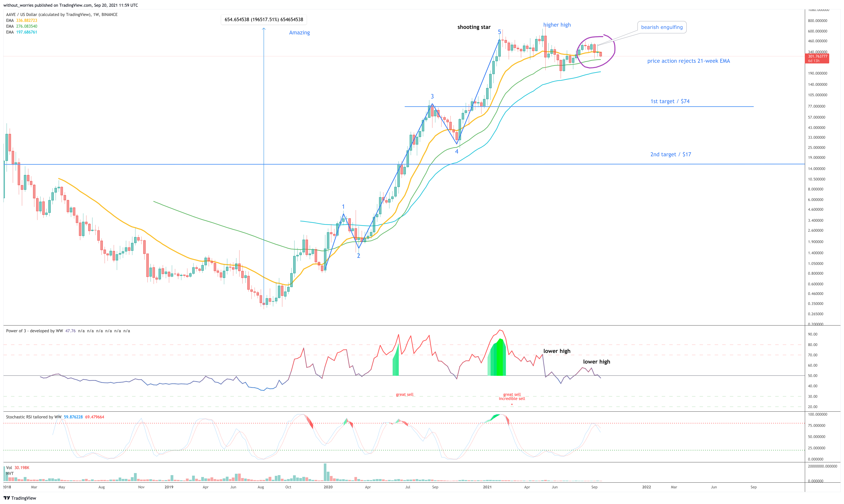Click the 2019 label on time axis
844x504 pixels.
pyautogui.click(x=169, y=487)
